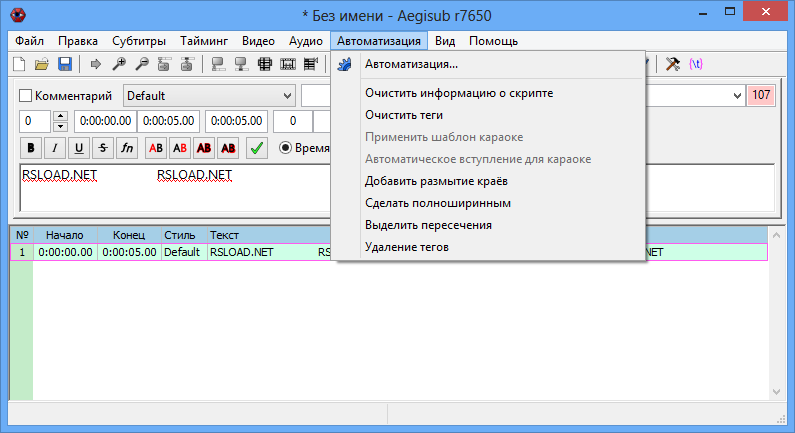795x433 pixels.
Task: Choose Сделать полноширинным
Action: (489, 203)
